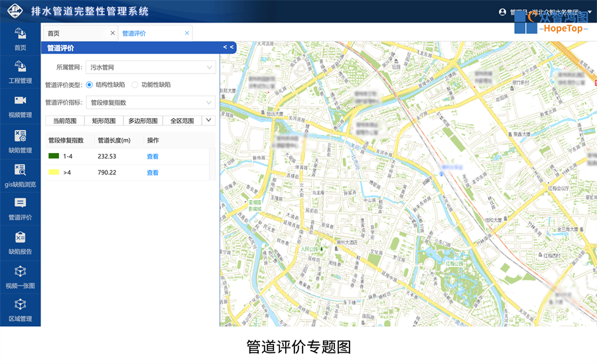Click the length value 232.53
The height and width of the screenshot is (364, 597).
[107, 156]
